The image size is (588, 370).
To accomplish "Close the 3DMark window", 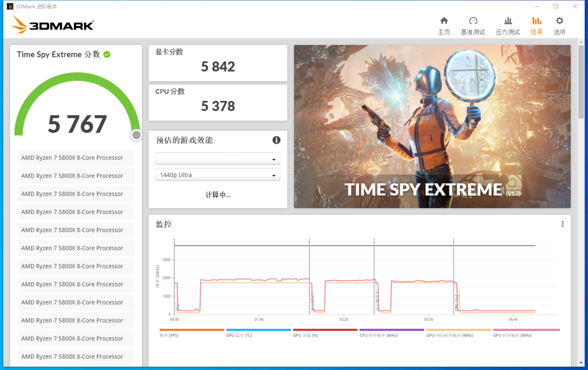I will (575, 6).
